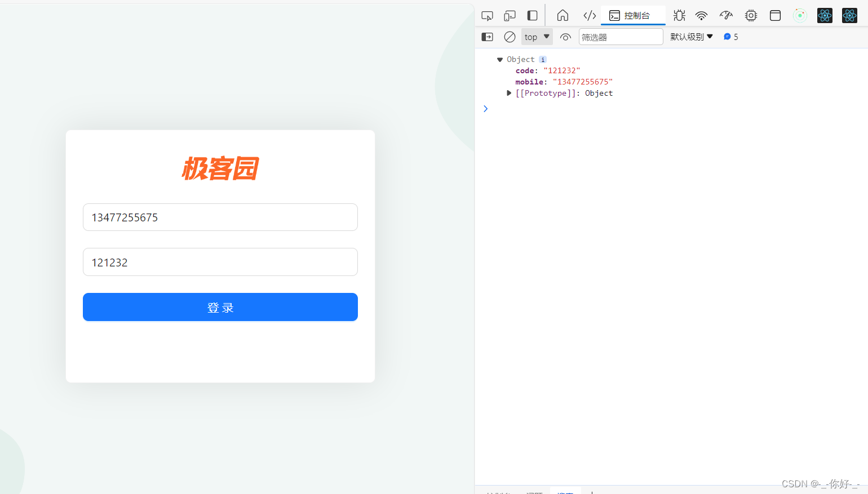Toggle the DevTools dock side panel icon

(x=532, y=16)
